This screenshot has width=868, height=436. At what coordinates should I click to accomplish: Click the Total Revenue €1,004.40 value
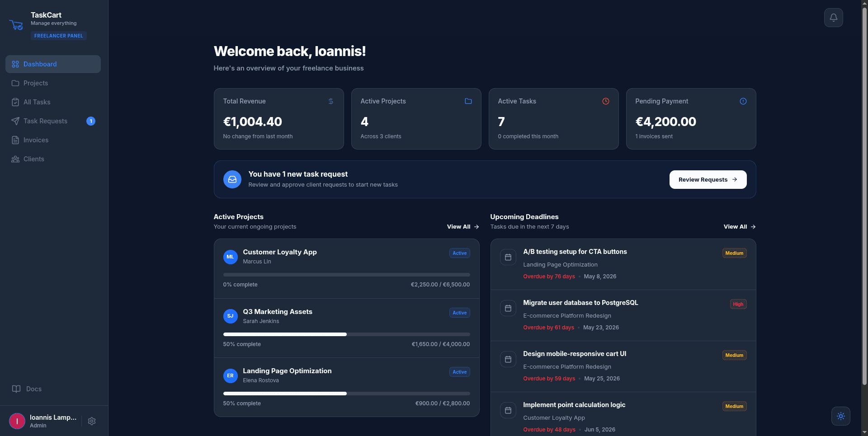(253, 122)
